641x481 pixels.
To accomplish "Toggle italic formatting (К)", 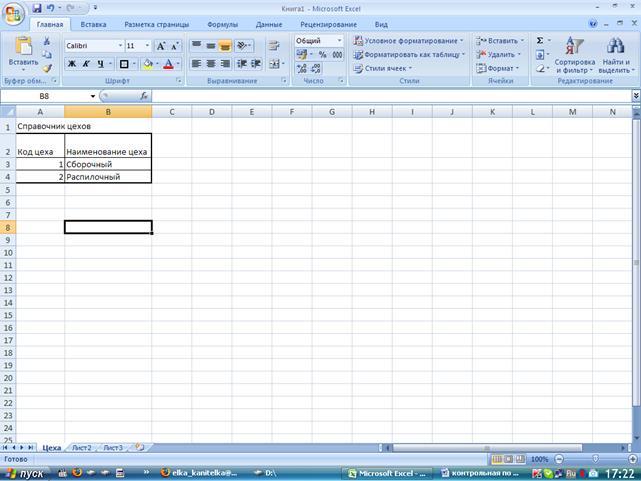I will point(86,64).
